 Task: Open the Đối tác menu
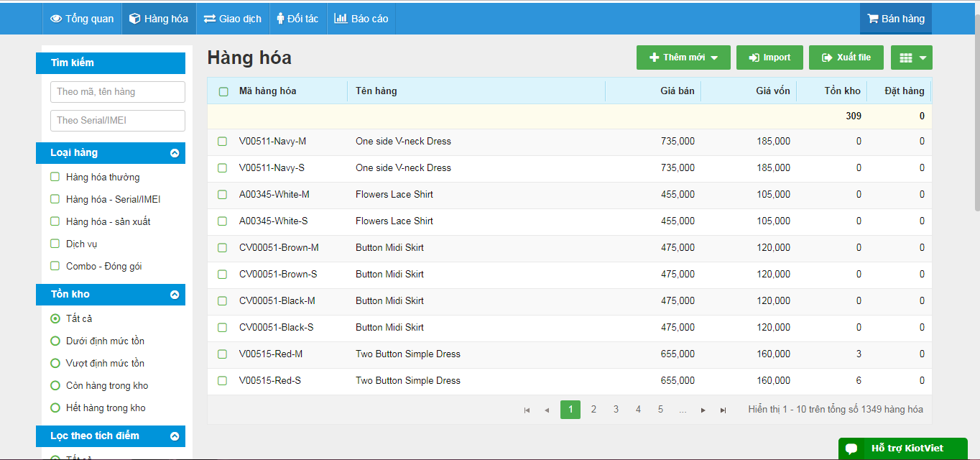point(297,19)
